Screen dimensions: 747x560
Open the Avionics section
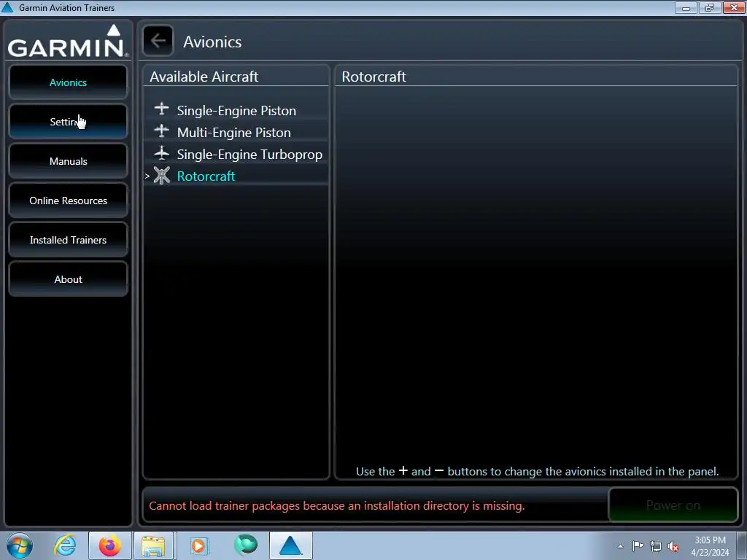point(68,82)
